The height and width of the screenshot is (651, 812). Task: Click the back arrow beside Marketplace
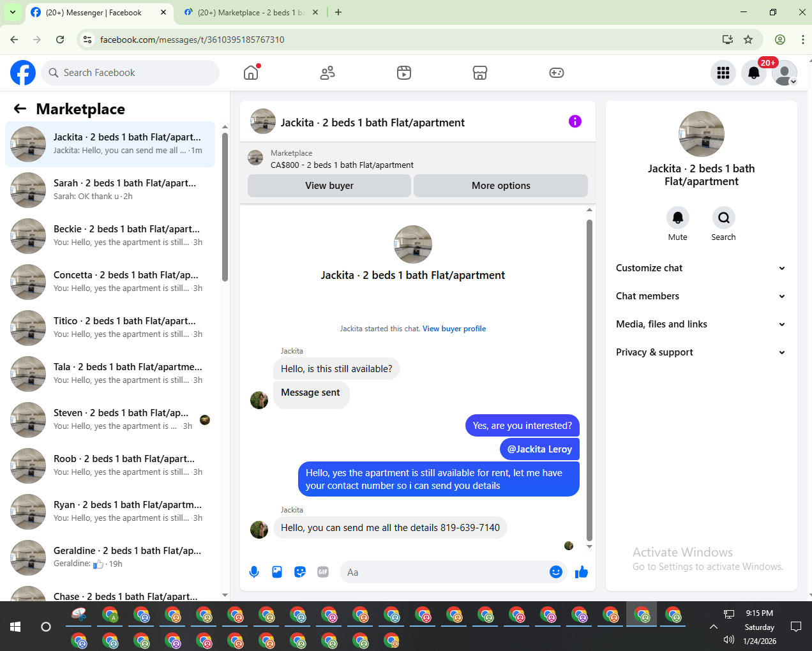pyautogui.click(x=20, y=108)
